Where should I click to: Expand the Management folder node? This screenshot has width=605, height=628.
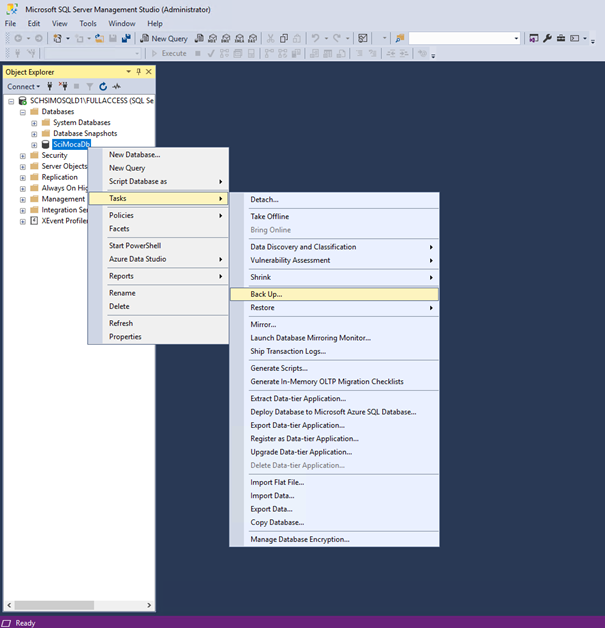pos(23,199)
